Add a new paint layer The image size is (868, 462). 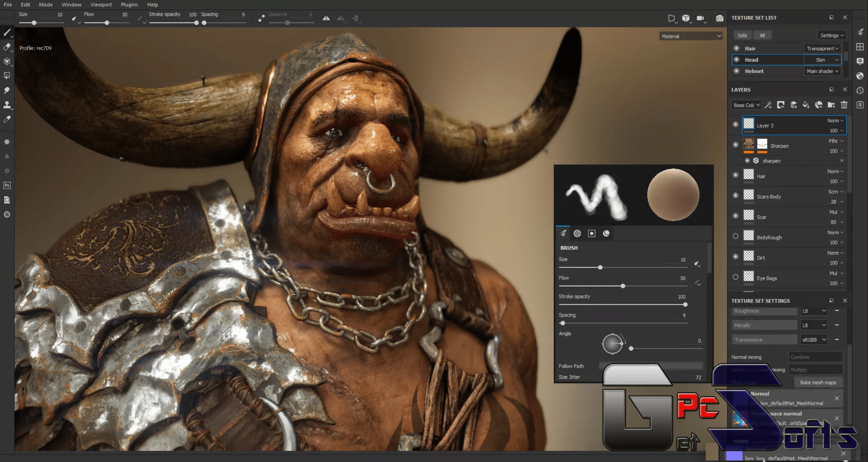pos(793,105)
